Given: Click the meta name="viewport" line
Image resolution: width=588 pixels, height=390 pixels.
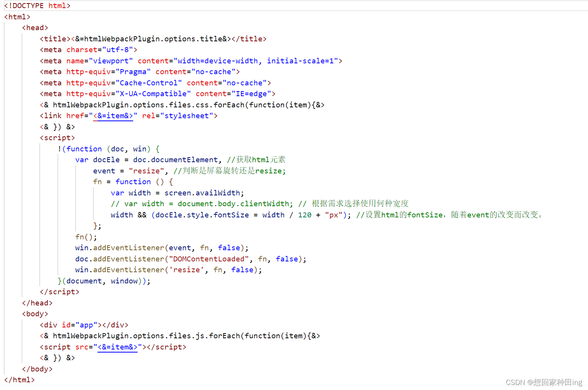Looking at the screenshot, I should 191,61.
